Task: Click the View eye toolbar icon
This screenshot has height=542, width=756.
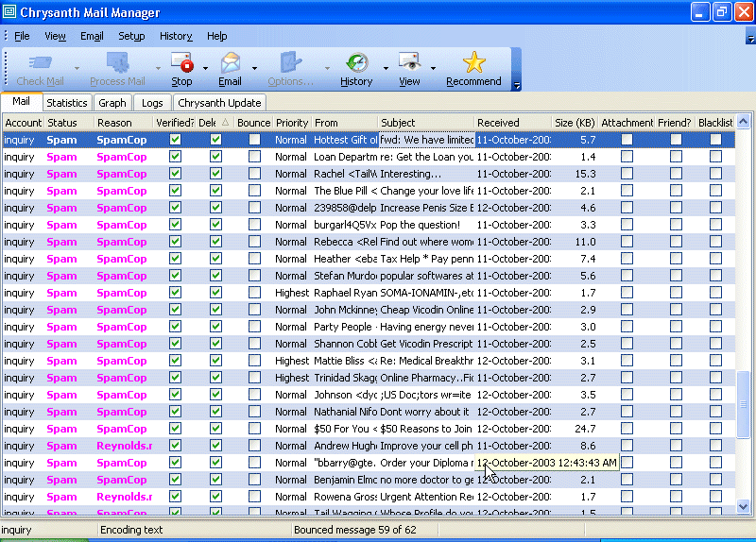Action: click(x=409, y=62)
